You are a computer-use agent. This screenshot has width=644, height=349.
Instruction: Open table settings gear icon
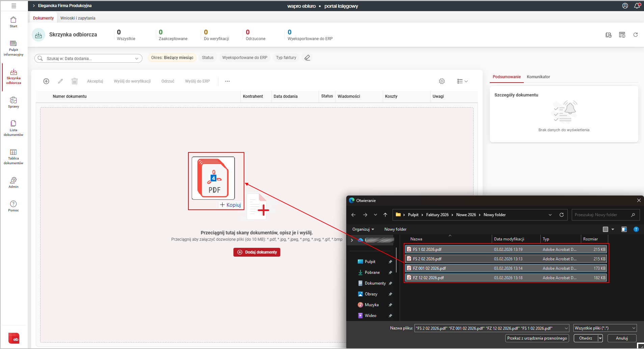(441, 81)
